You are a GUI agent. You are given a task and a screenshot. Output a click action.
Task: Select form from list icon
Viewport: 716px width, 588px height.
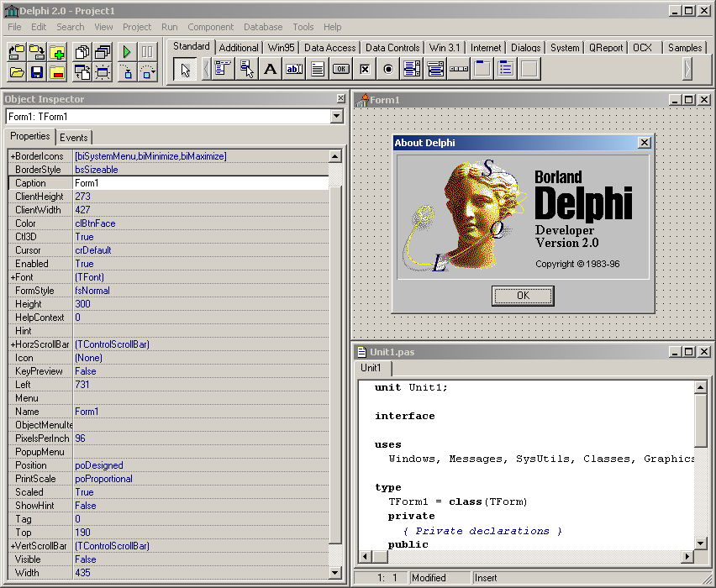pyautogui.click(x=103, y=52)
